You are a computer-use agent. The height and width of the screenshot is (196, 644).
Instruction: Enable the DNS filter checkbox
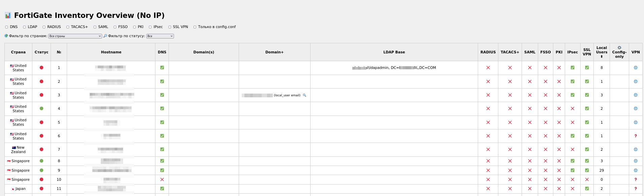tap(6, 27)
